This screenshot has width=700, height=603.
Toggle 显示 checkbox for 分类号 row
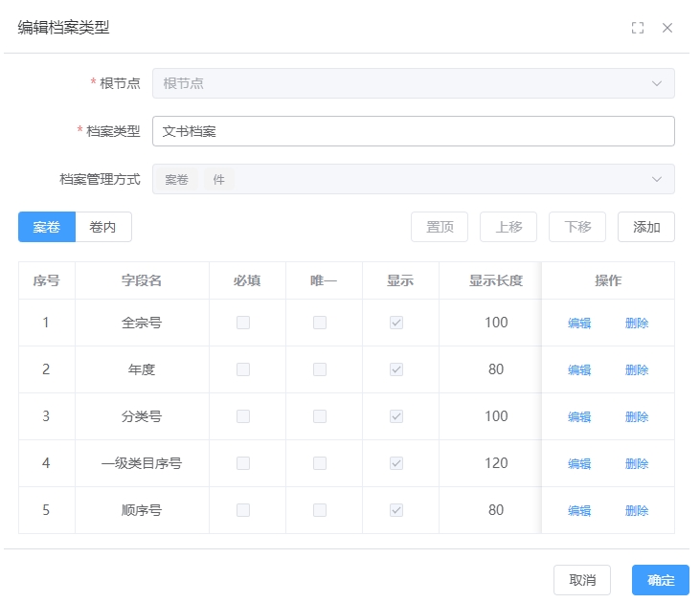pyautogui.click(x=396, y=416)
